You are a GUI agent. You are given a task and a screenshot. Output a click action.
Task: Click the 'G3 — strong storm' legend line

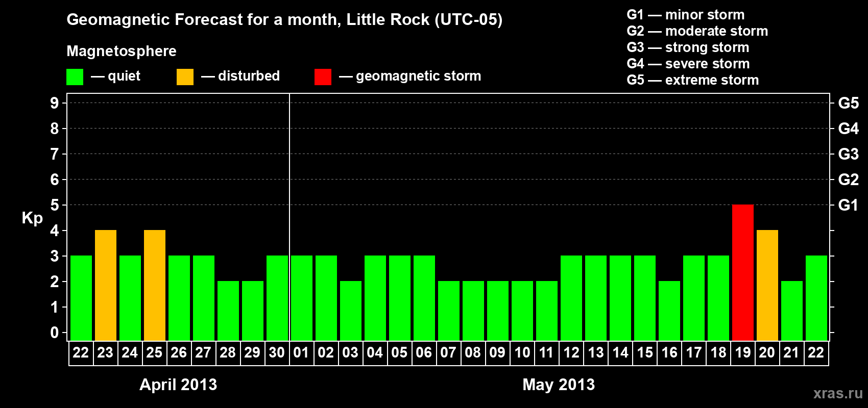point(688,47)
